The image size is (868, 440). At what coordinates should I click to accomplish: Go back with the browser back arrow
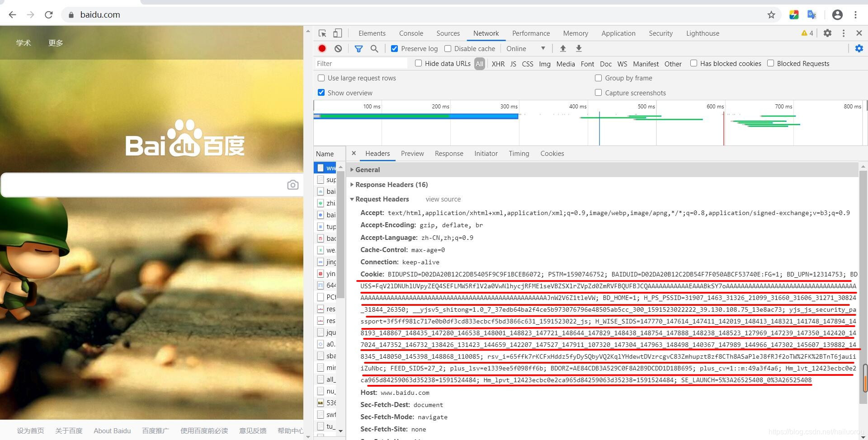coord(12,14)
